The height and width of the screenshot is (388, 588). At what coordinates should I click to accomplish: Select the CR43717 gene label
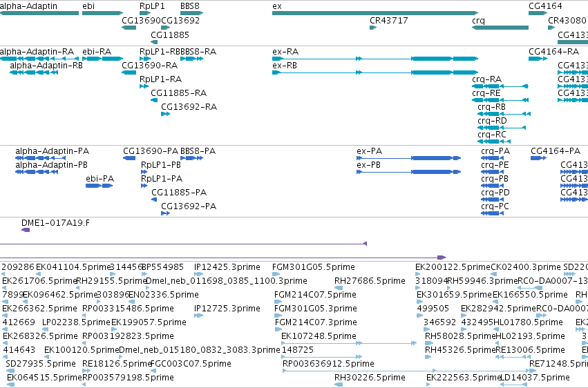point(389,21)
